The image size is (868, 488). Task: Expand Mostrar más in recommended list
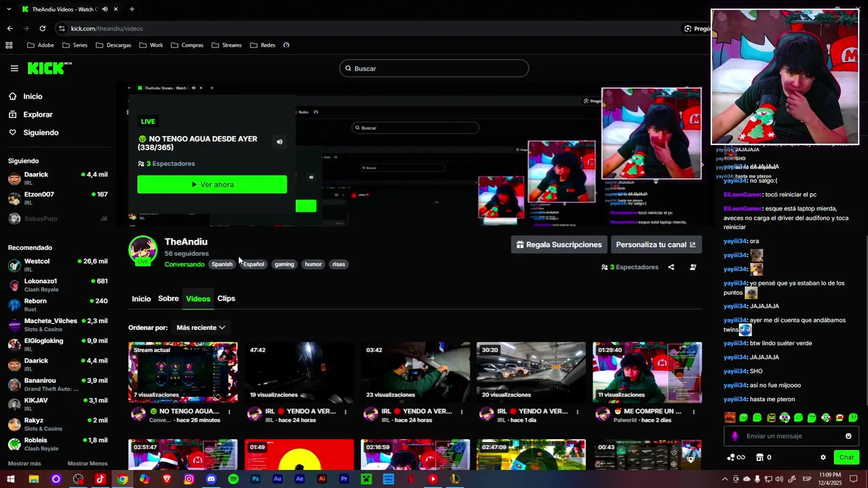[x=24, y=464]
